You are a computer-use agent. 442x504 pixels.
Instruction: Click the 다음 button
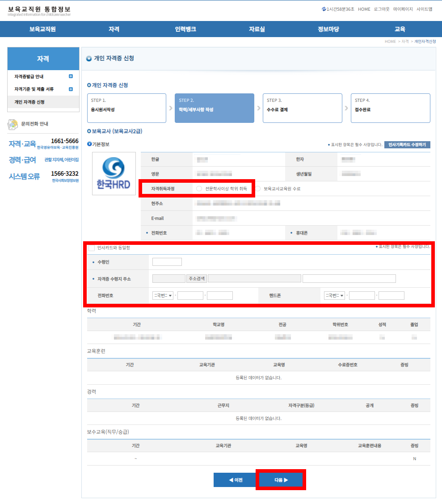pyautogui.click(x=281, y=480)
